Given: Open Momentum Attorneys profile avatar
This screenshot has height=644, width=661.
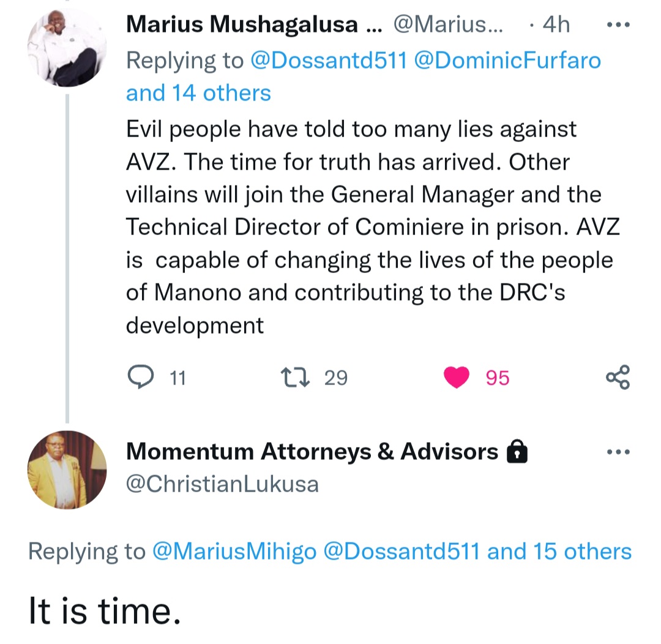Looking at the screenshot, I should click(67, 470).
